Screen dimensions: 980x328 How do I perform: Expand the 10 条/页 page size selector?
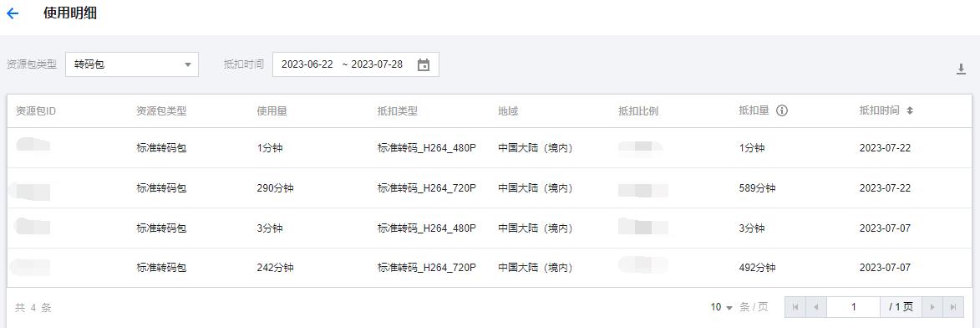[x=721, y=307]
